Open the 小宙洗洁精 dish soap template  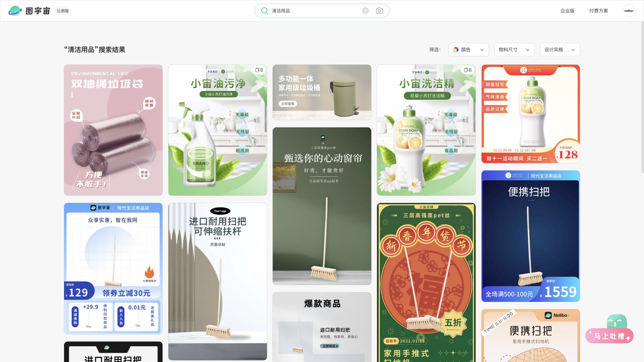(426, 130)
